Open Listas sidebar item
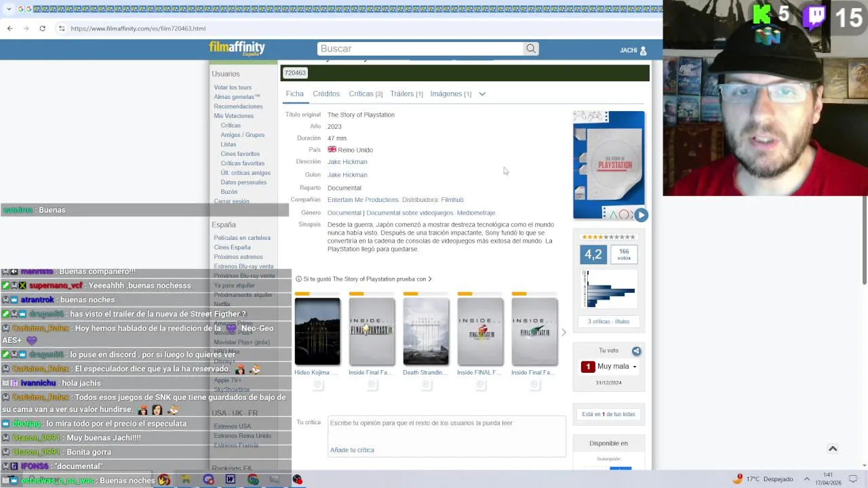The height and width of the screenshot is (488, 868). [228, 144]
